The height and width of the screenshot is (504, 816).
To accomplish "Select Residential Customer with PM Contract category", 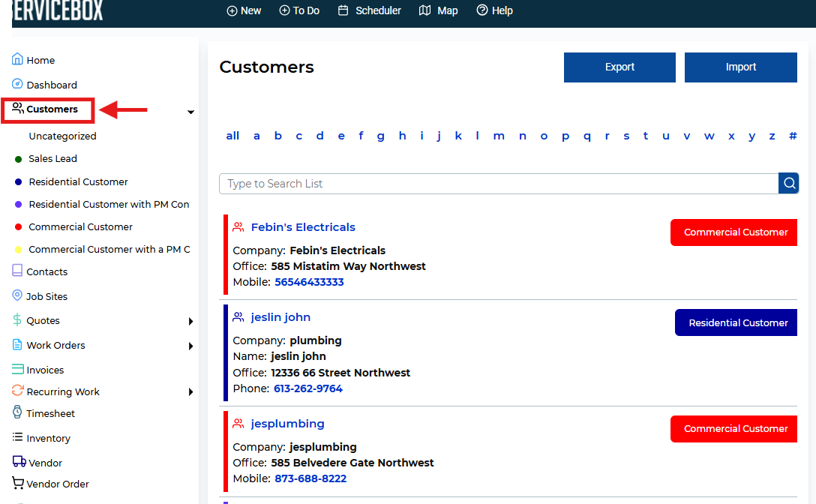I will [x=109, y=204].
